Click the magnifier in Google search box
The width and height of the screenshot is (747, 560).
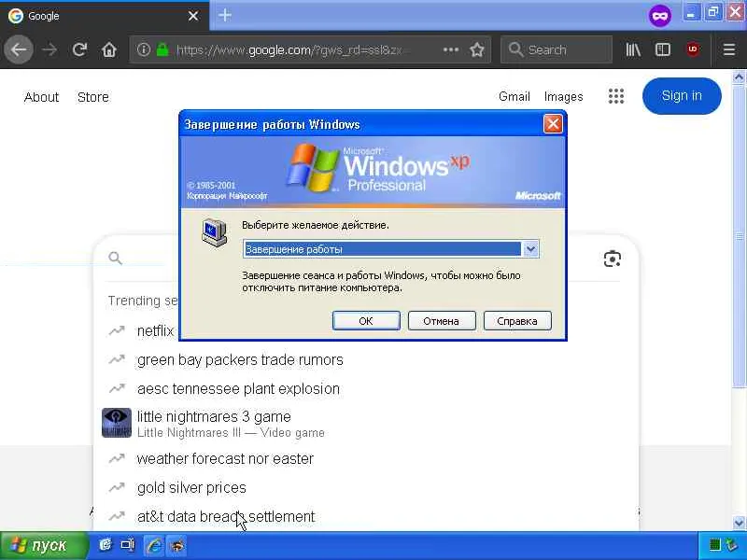pos(115,259)
